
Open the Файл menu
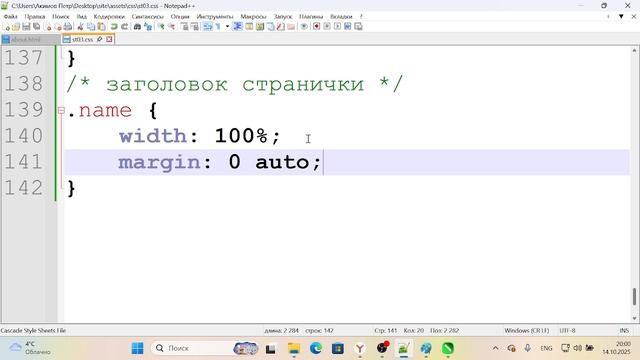pyautogui.click(x=10, y=16)
